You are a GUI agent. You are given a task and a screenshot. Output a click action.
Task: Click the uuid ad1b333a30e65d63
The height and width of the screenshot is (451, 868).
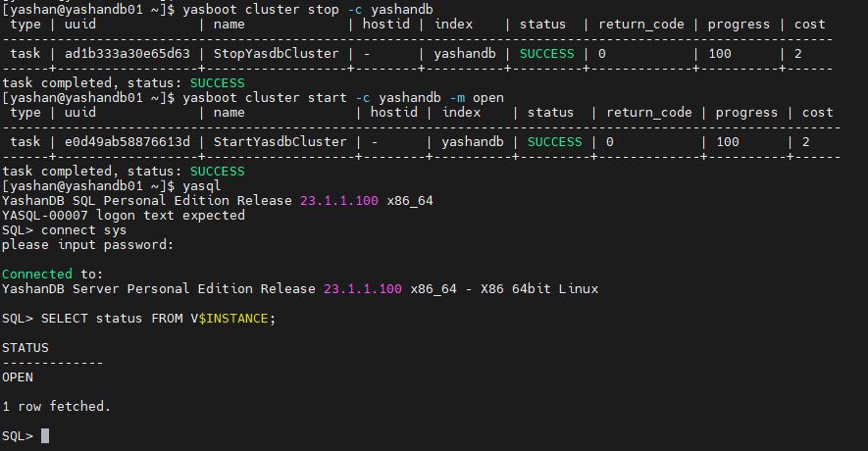(120, 54)
